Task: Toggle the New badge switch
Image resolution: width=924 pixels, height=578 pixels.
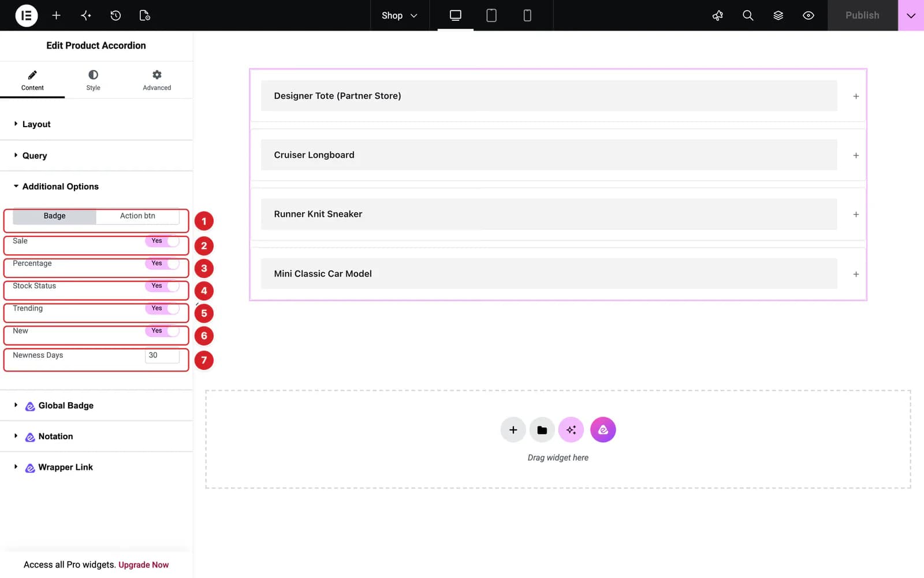Action: [162, 331]
